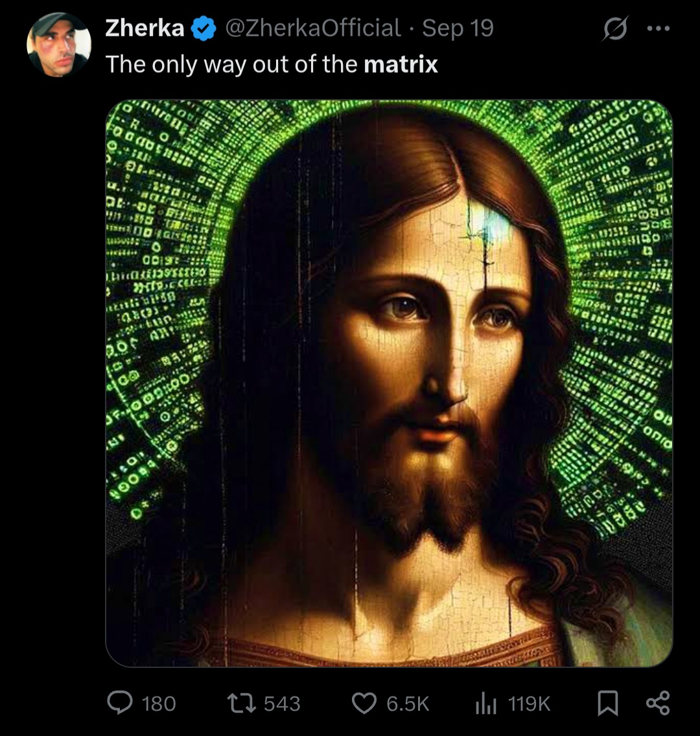Click the 6.5K likes count

pyautogui.click(x=408, y=704)
